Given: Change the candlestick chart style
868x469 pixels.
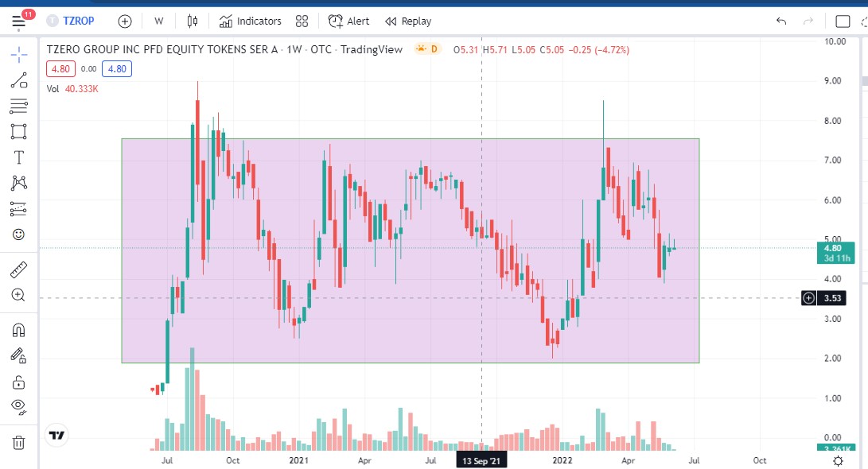Looking at the screenshot, I should 192,21.
